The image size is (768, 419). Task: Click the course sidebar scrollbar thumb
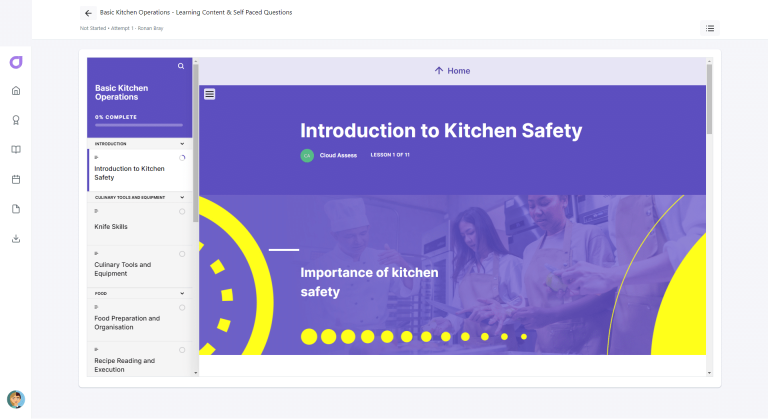pos(195,142)
